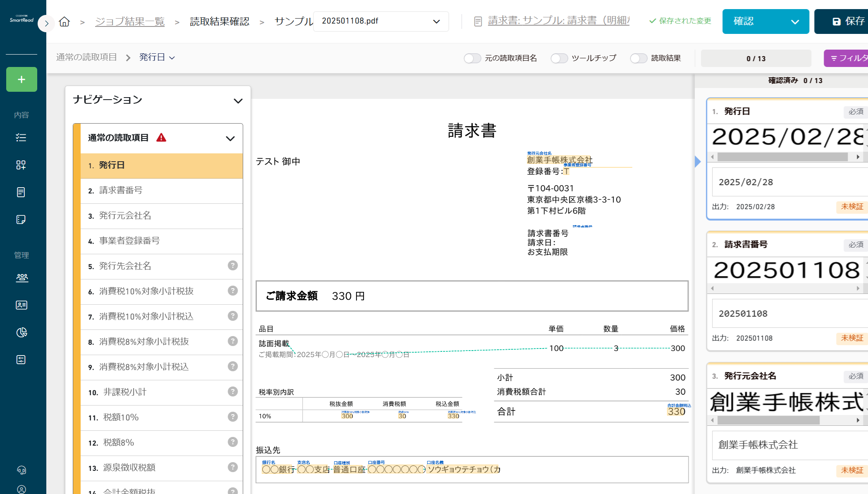Enable the ツールチップ toggle
This screenshot has height=494, width=868.
[x=559, y=58]
